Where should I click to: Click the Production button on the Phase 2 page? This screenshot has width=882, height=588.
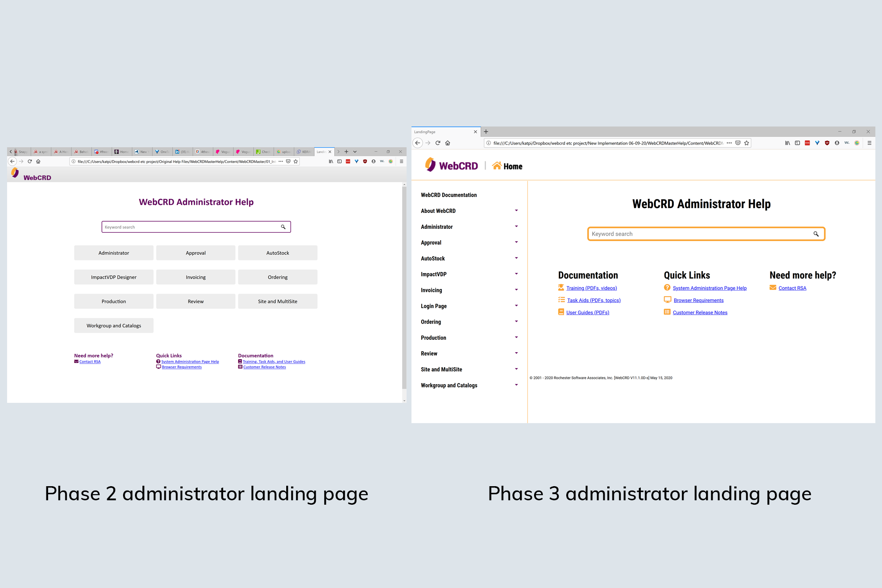point(114,301)
